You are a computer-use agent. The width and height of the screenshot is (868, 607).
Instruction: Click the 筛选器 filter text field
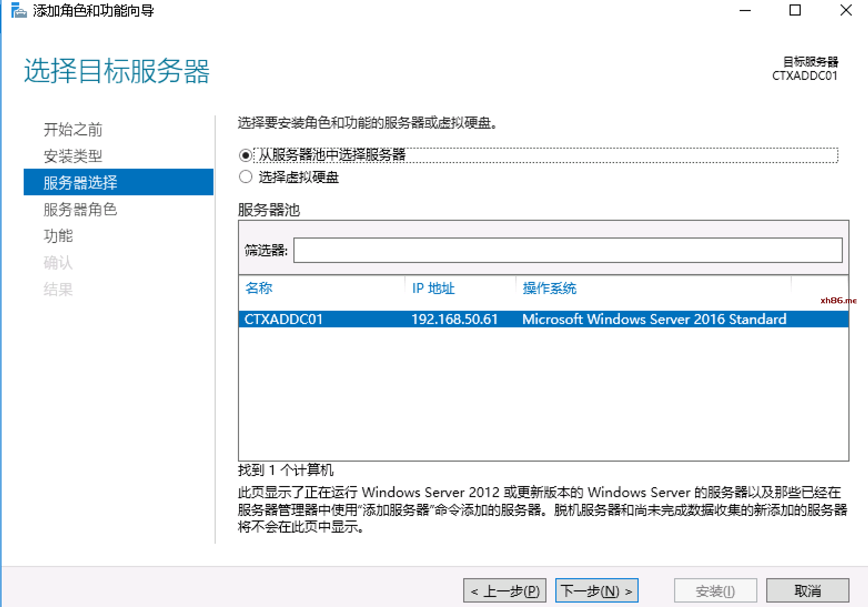(567, 250)
